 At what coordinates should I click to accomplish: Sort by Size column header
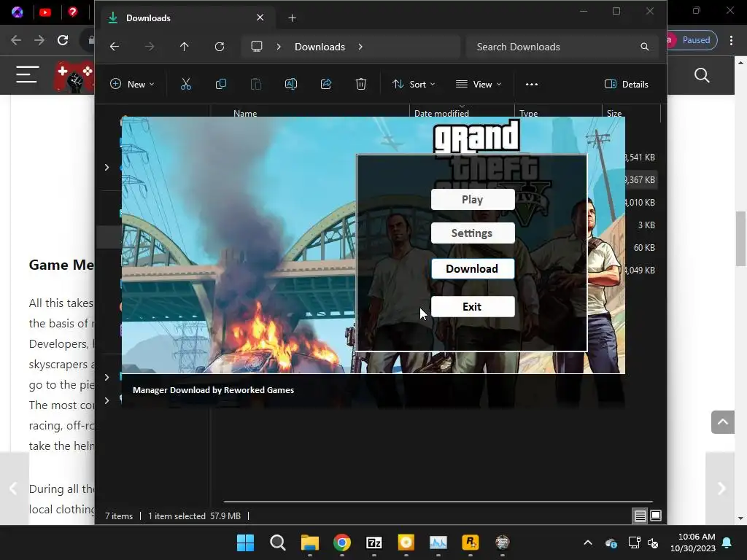(x=631, y=112)
